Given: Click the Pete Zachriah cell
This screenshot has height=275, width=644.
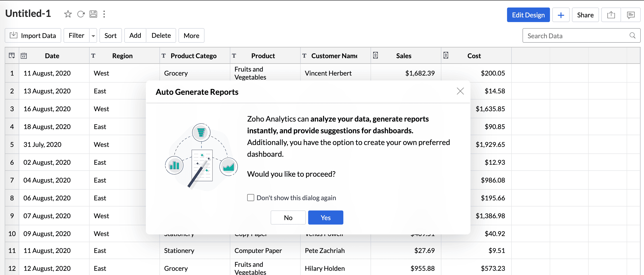Looking at the screenshot, I should coord(336,250).
